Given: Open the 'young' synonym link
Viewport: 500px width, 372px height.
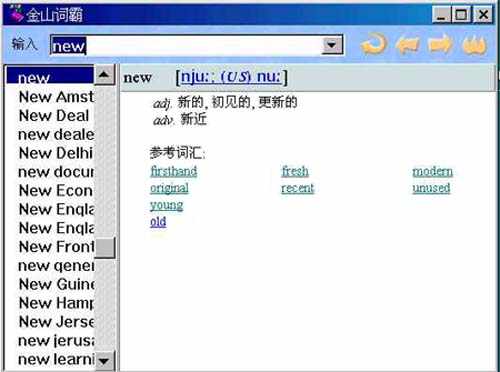Looking at the screenshot, I should (166, 205).
